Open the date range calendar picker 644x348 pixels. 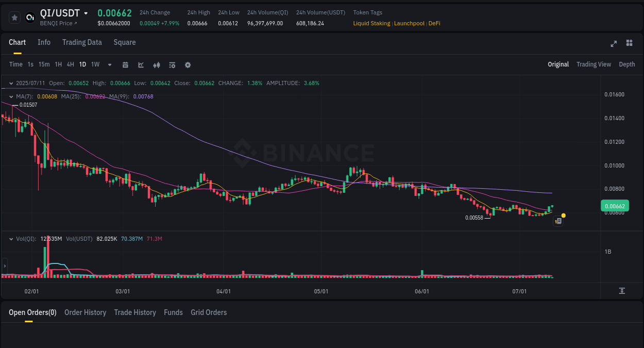[125, 64]
